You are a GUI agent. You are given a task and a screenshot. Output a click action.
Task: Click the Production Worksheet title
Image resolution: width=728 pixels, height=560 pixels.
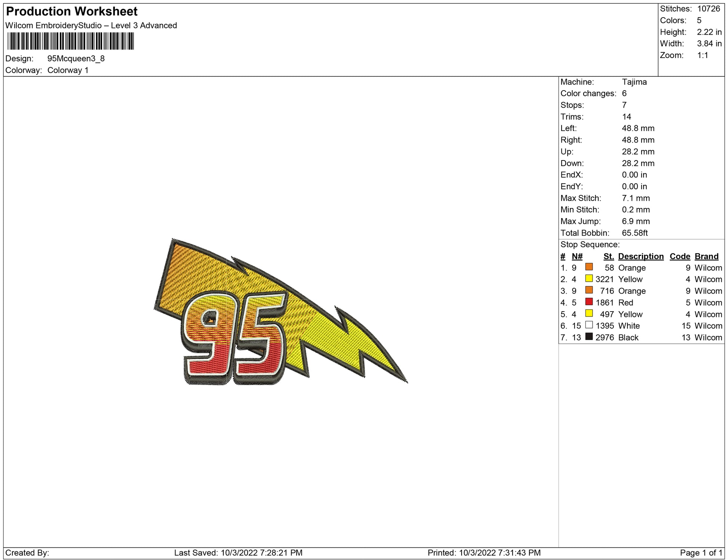click(72, 12)
